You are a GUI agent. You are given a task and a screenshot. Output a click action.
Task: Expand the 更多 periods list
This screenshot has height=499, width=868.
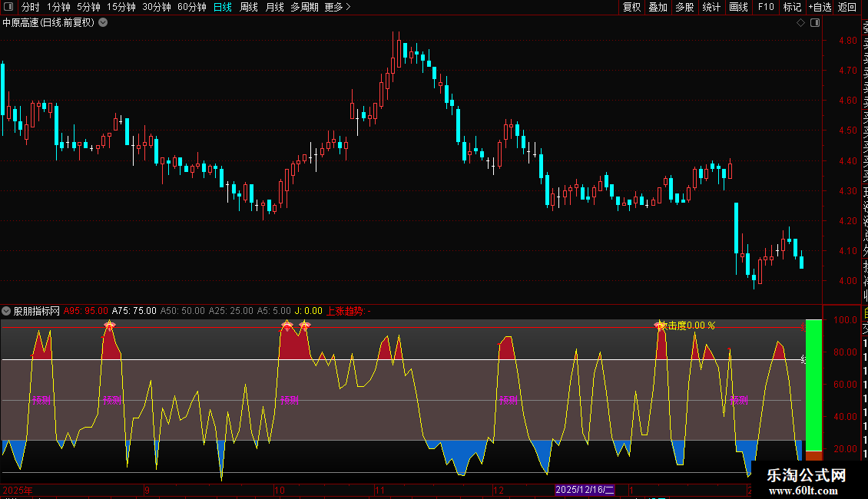[337, 7]
